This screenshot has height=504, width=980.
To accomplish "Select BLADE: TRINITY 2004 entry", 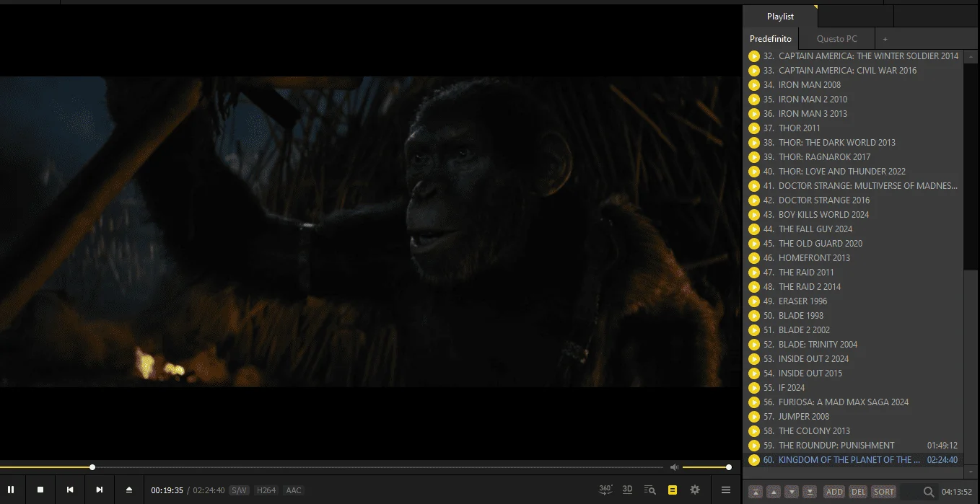I will point(854,345).
